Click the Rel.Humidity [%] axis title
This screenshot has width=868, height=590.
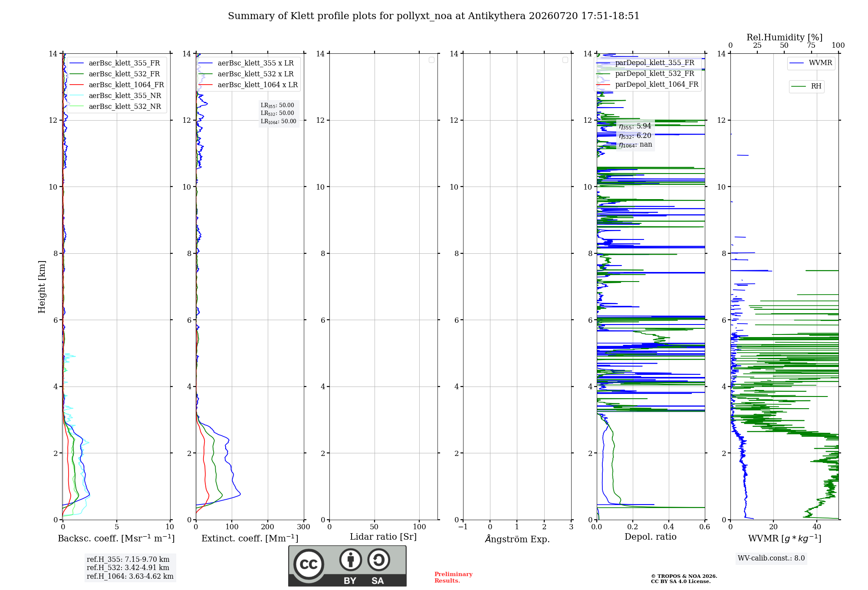click(784, 37)
